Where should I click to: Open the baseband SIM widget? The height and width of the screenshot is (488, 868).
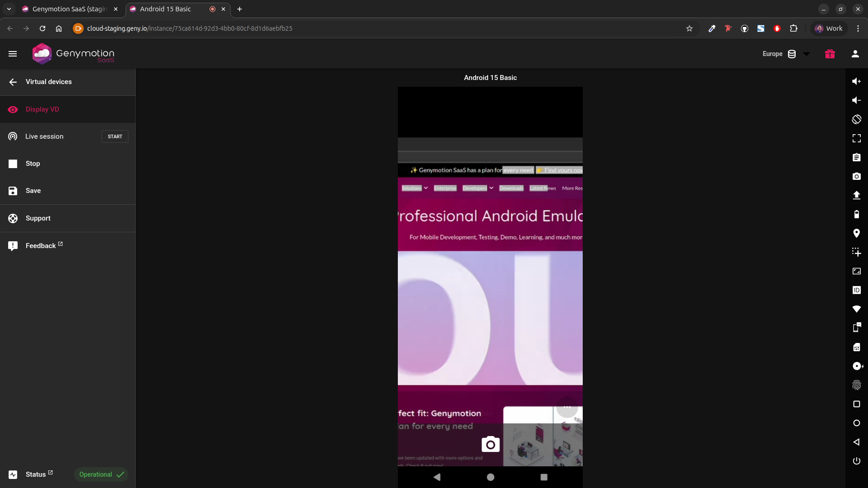click(x=856, y=347)
